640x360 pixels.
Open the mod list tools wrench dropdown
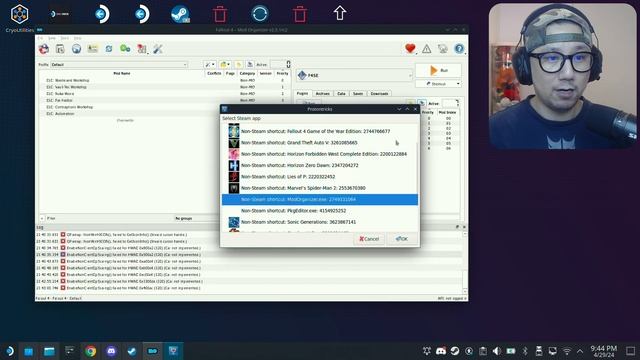[x=210, y=64]
